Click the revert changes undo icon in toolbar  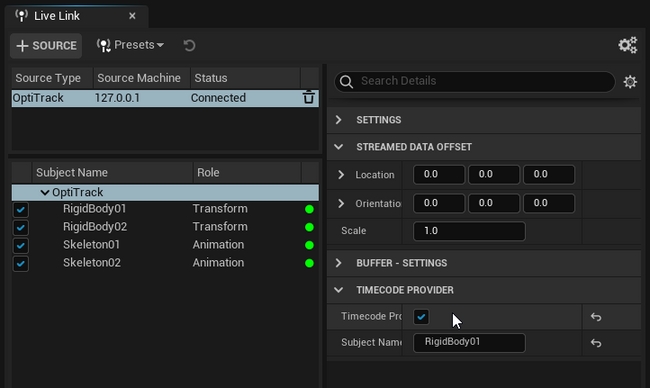coord(189,45)
